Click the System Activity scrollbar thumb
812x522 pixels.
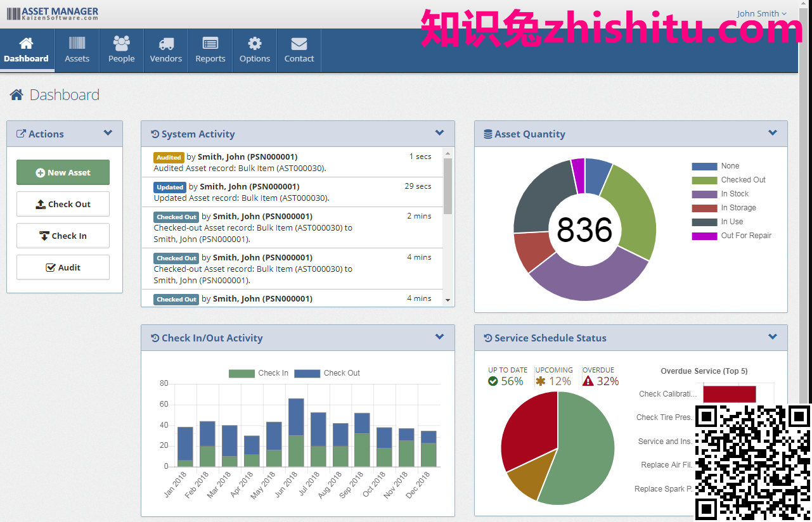pos(448,186)
